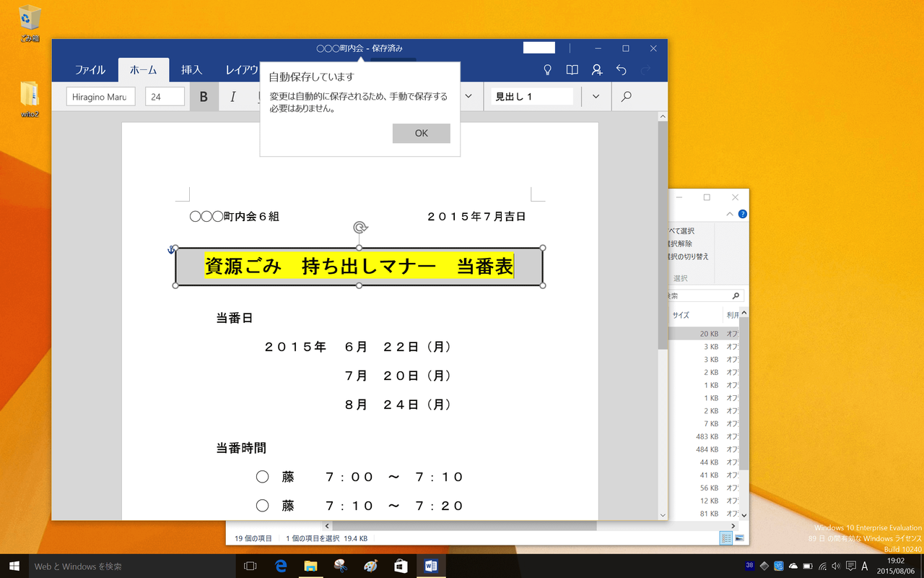
Task: Open the font size box showing 24
Action: [x=165, y=97]
